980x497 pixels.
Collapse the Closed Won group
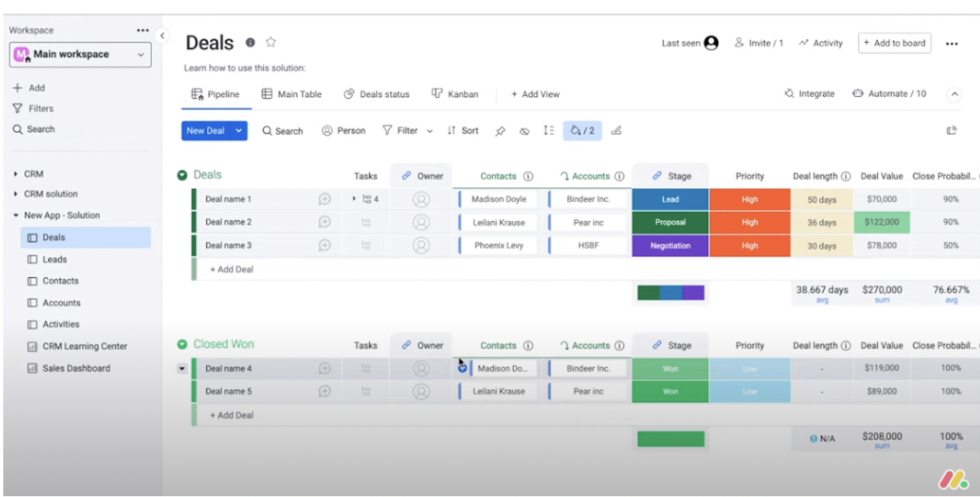coord(182,344)
